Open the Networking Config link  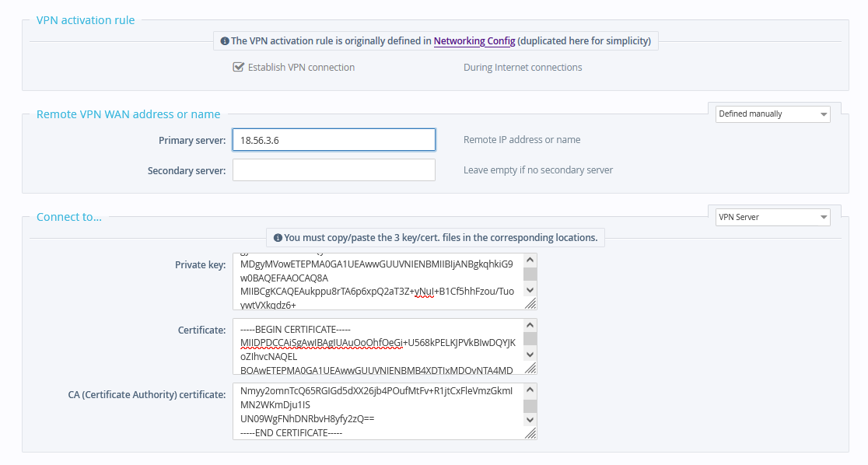pos(474,41)
